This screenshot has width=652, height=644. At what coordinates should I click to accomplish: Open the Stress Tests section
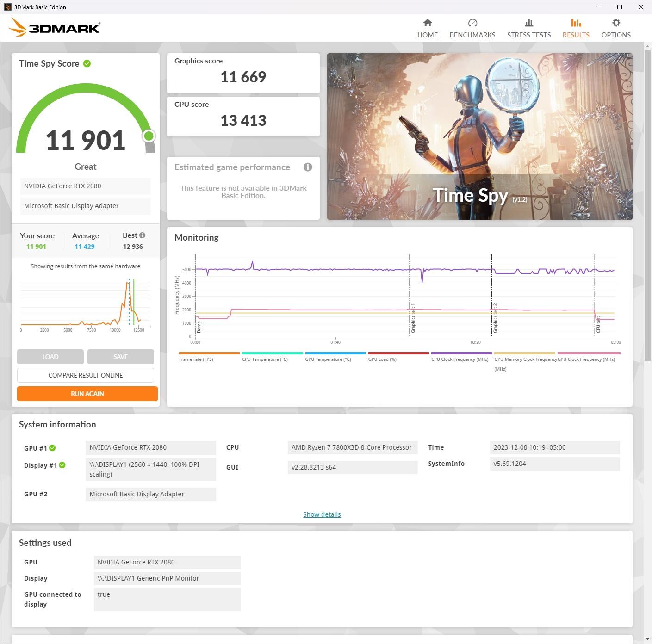[x=529, y=28]
